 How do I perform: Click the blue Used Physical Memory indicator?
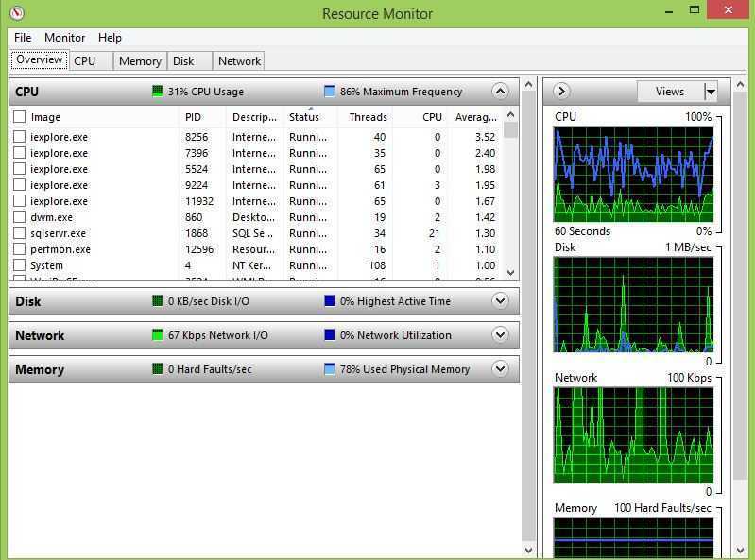(x=330, y=369)
